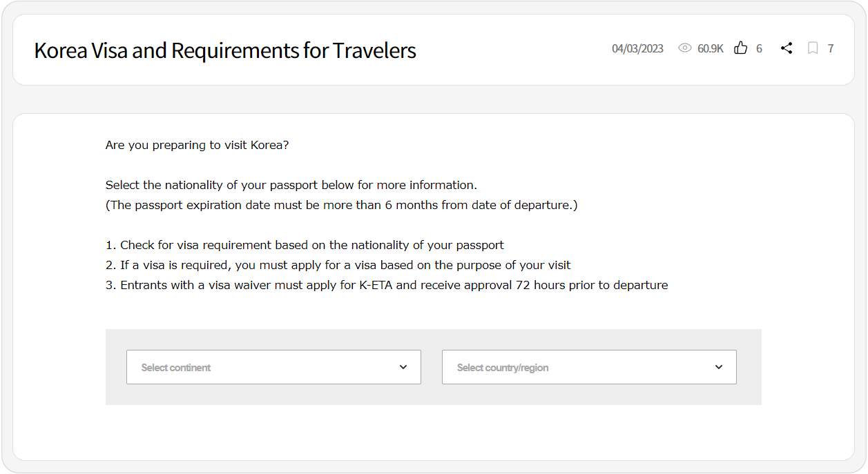Open the Select continent dropdown
Screen dimensions: 868x474
click(273, 367)
